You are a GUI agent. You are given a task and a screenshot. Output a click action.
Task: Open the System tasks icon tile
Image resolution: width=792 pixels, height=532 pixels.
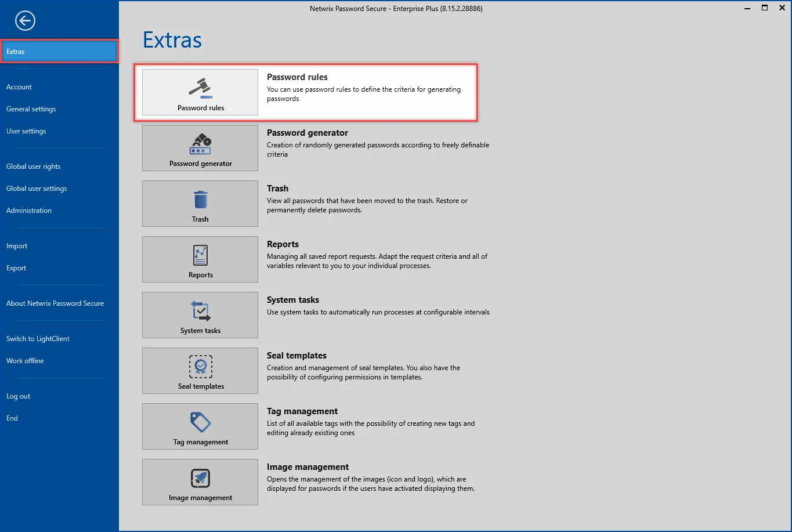click(x=200, y=315)
